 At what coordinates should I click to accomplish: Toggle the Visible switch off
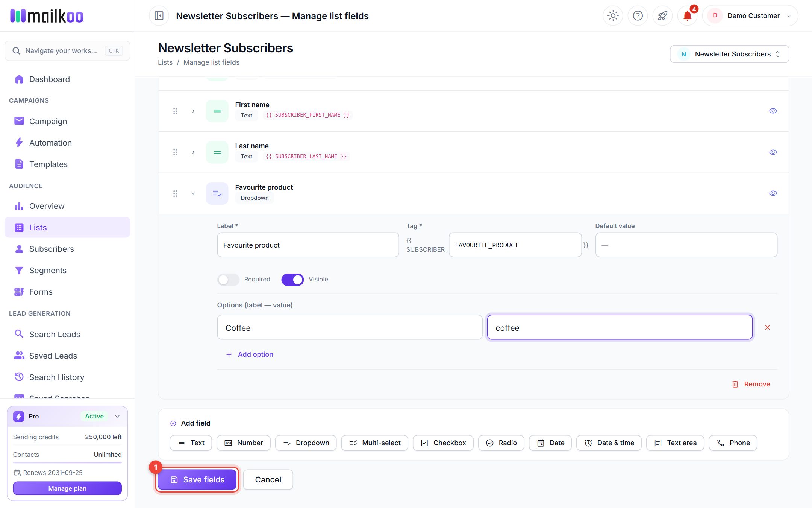(x=292, y=280)
